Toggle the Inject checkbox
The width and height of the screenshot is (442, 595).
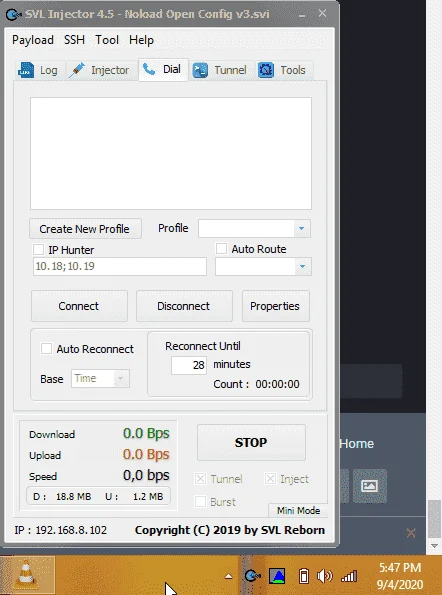[270, 479]
